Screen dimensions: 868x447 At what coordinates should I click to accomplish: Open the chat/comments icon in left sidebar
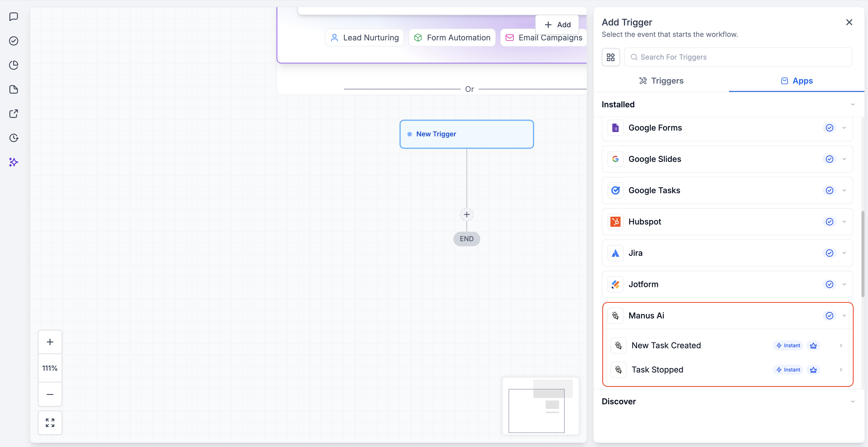coord(13,17)
